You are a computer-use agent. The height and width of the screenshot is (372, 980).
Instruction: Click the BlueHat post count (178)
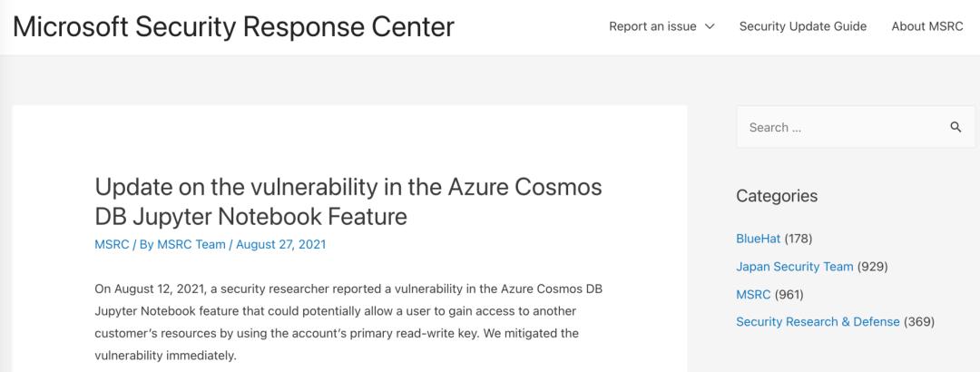click(x=798, y=239)
